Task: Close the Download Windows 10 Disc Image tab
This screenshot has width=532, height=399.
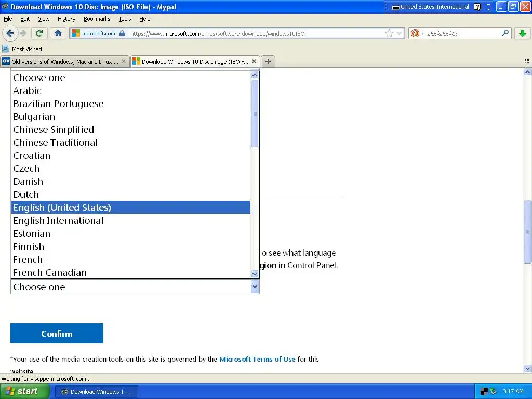Action: pyautogui.click(x=254, y=61)
